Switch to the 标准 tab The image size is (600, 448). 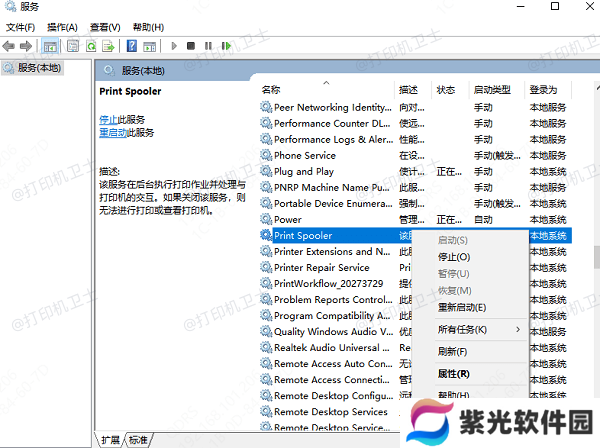(138, 439)
